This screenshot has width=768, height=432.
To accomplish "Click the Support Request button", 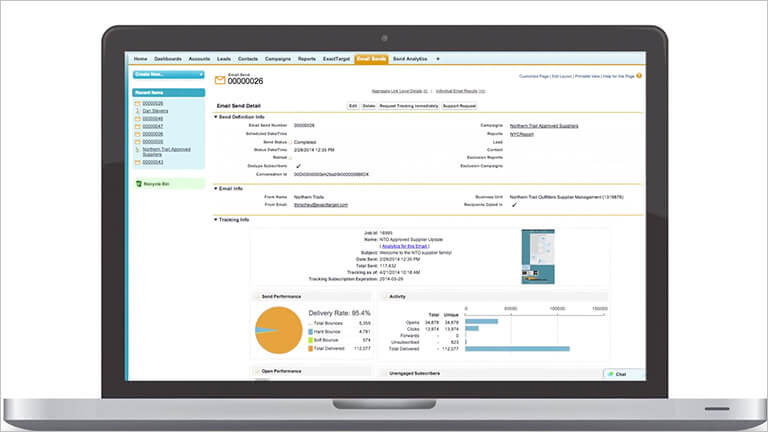I will [459, 106].
